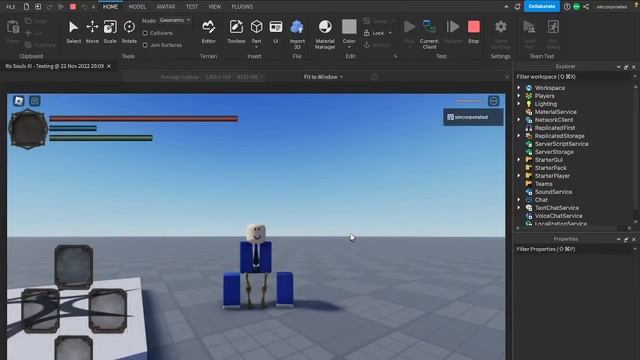Select Teams in Explorer
This screenshot has height=360, width=640.
pyautogui.click(x=543, y=184)
